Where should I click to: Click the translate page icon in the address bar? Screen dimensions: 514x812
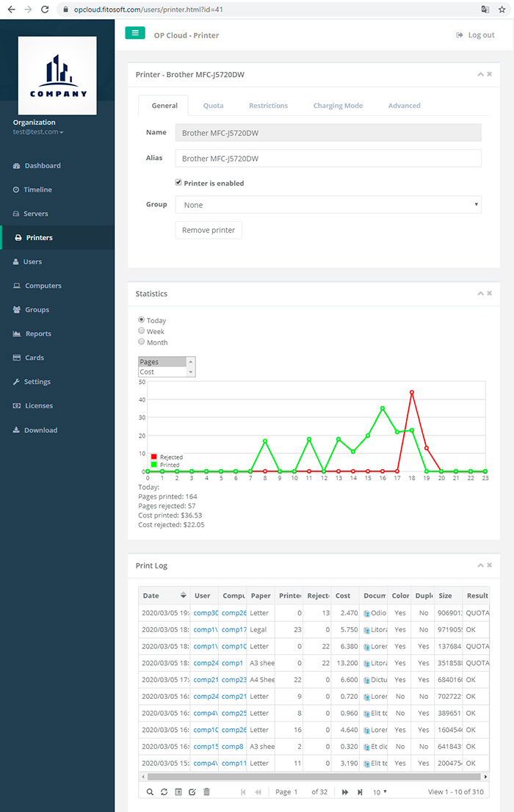coord(485,10)
